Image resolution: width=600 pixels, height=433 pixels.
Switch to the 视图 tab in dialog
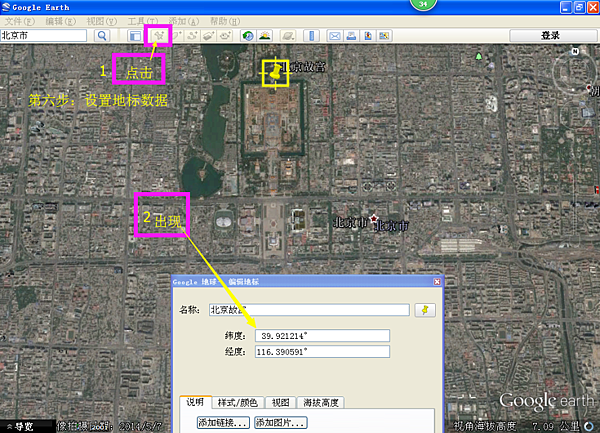coord(280,402)
